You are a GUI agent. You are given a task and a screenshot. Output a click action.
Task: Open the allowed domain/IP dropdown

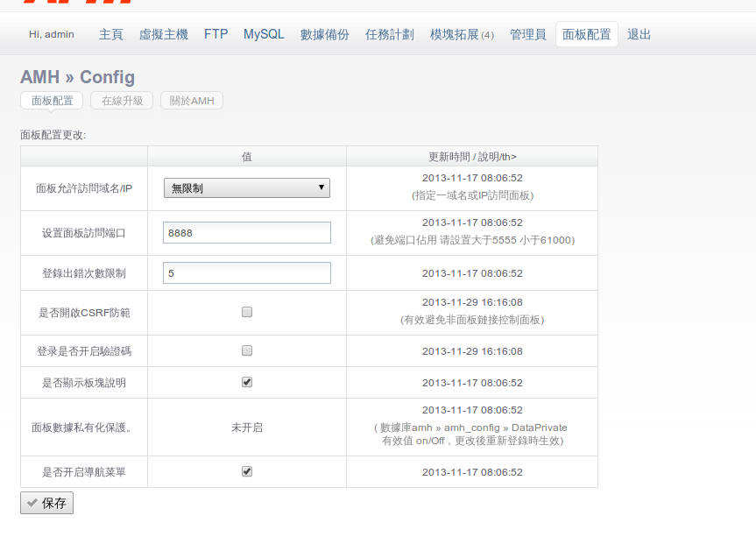click(247, 187)
